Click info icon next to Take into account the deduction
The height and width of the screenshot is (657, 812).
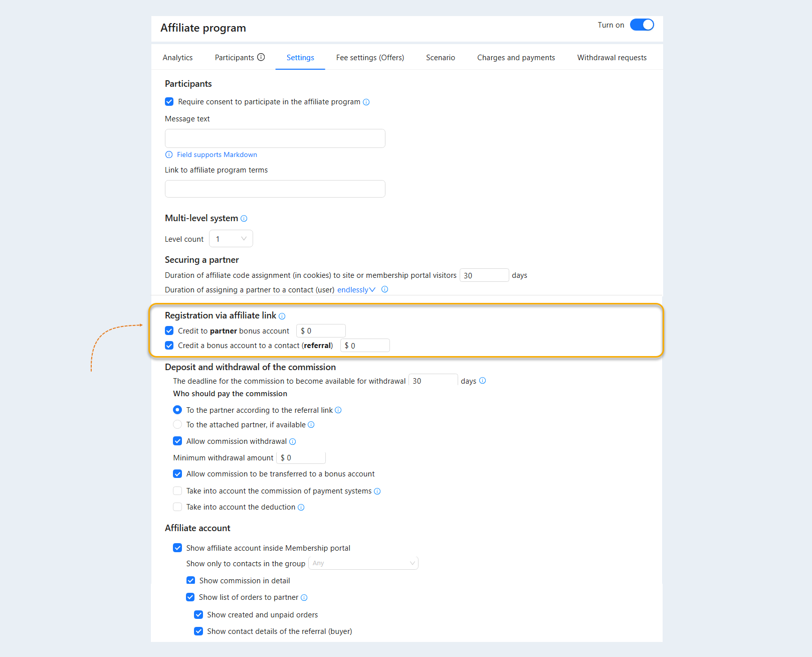point(301,508)
